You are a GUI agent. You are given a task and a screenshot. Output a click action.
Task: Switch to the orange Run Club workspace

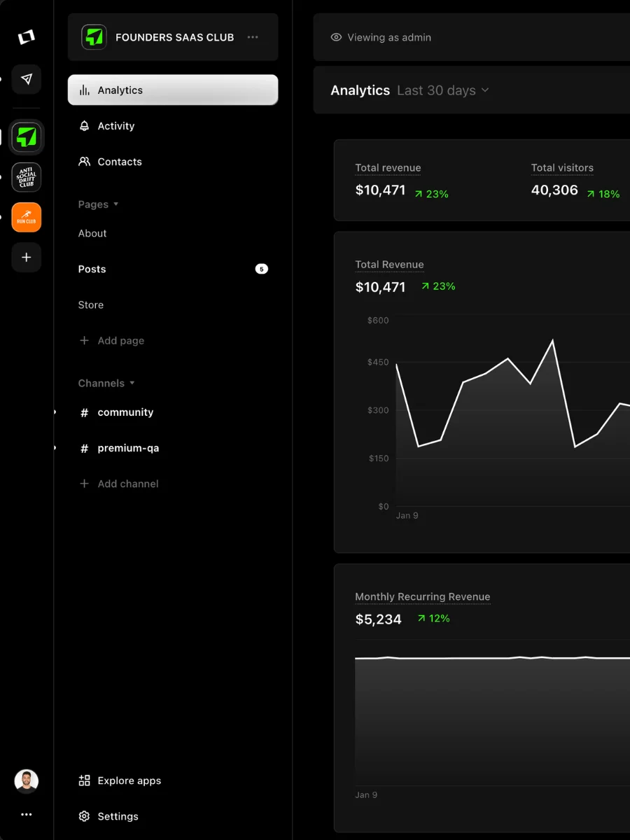[26, 217]
